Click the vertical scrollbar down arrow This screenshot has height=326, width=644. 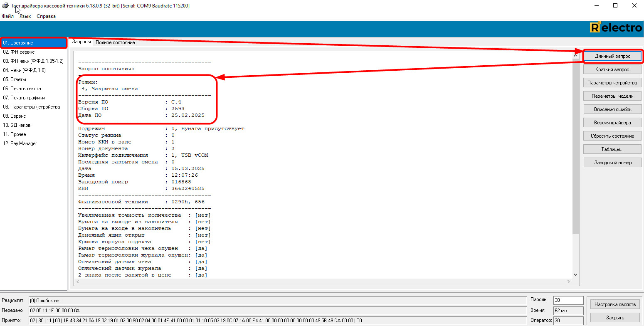coord(575,274)
